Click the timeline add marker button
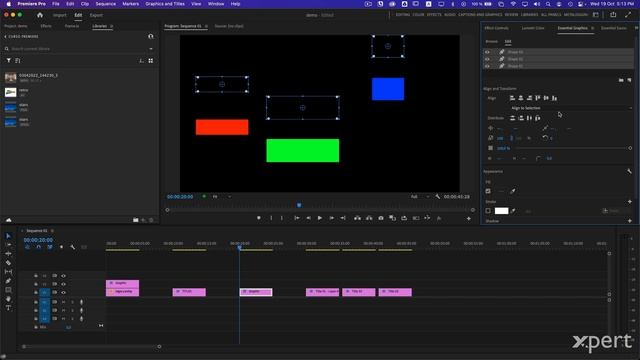The width and height of the screenshot is (640, 360). click(x=62, y=247)
